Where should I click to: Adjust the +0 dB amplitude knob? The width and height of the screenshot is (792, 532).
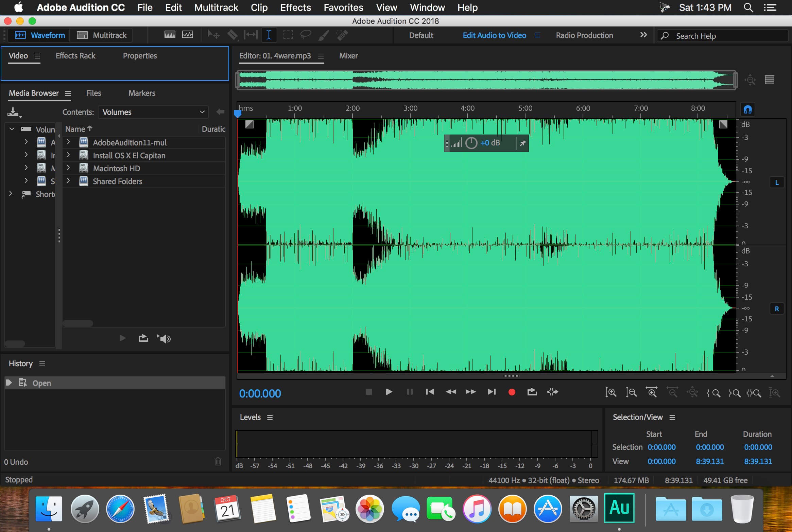tap(471, 143)
